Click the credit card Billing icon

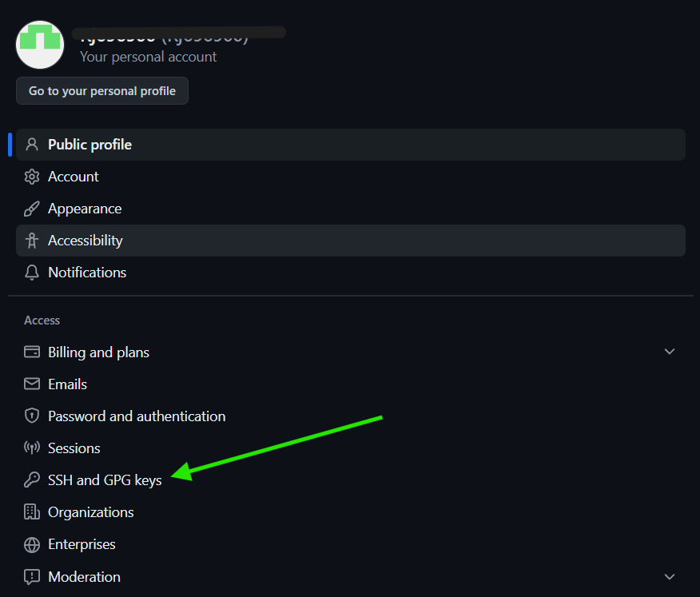[32, 352]
